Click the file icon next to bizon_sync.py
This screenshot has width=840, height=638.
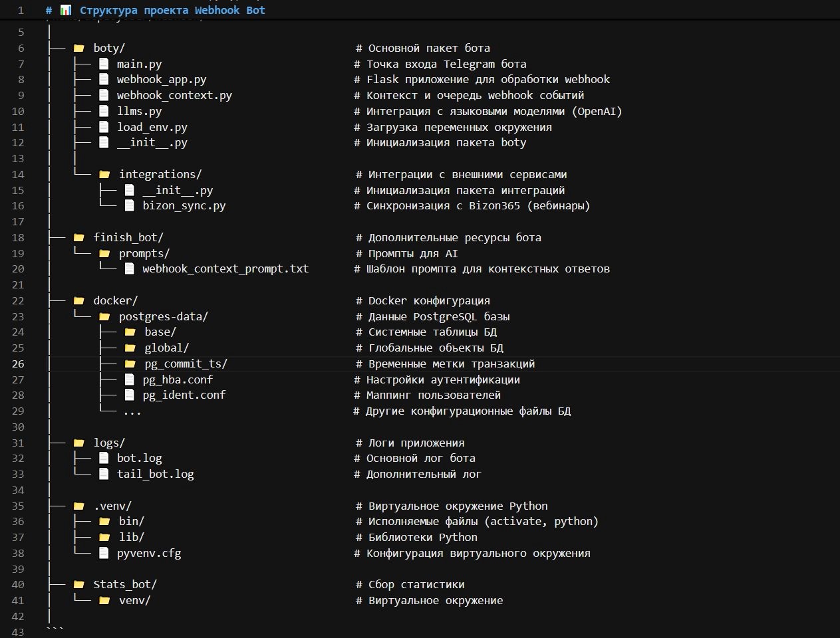tap(130, 205)
